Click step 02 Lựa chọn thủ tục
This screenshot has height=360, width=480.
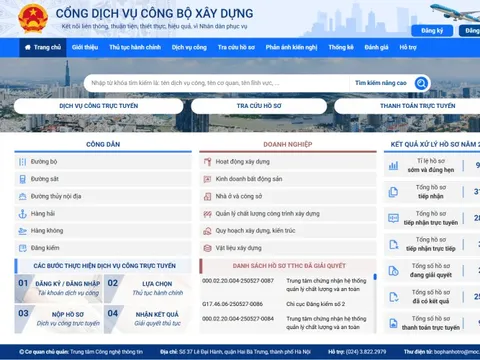(x=148, y=289)
